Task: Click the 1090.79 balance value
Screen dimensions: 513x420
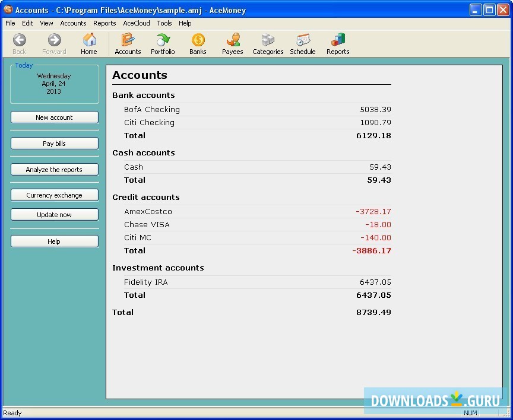Action: 375,123
